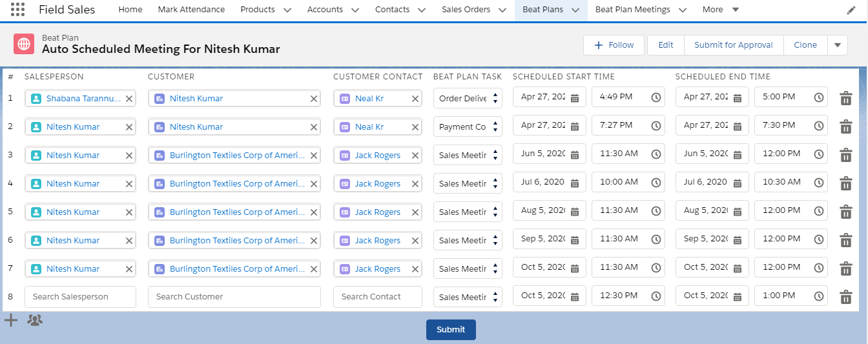Click the Follow button
This screenshot has height=344, width=868.
coord(614,45)
